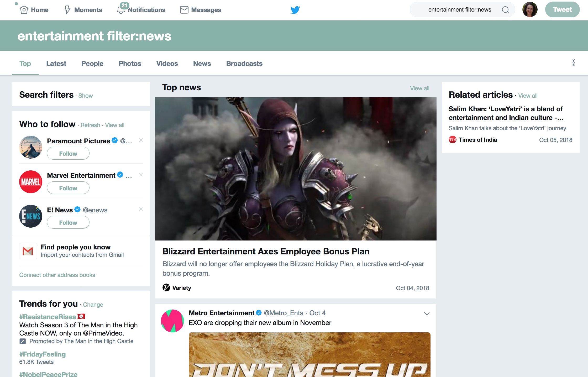The width and height of the screenshot is (588, 377).
Task: Change Trends for you
Action: click(93, 305)
